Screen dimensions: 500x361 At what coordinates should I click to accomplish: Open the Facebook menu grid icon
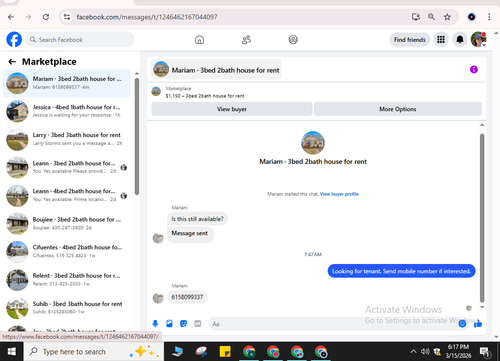[x=441, y=40]
